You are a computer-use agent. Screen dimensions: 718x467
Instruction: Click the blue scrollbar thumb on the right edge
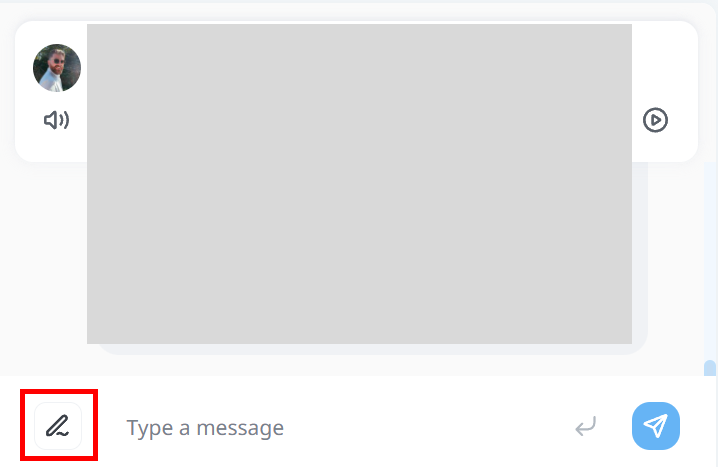[710, 368]
